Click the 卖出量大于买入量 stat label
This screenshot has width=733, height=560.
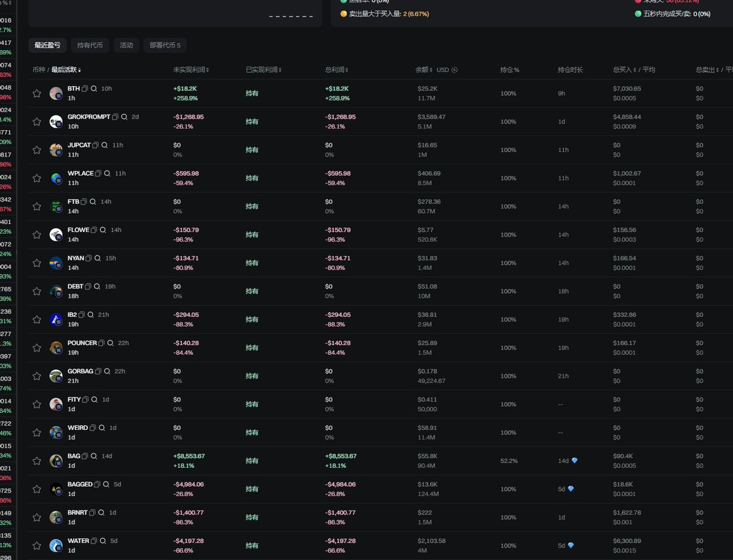374,13
